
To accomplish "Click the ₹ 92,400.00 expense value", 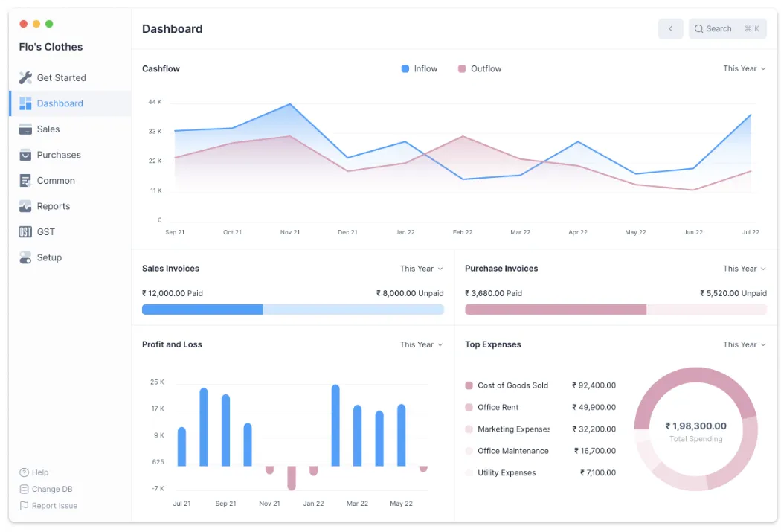I will 594,385.
